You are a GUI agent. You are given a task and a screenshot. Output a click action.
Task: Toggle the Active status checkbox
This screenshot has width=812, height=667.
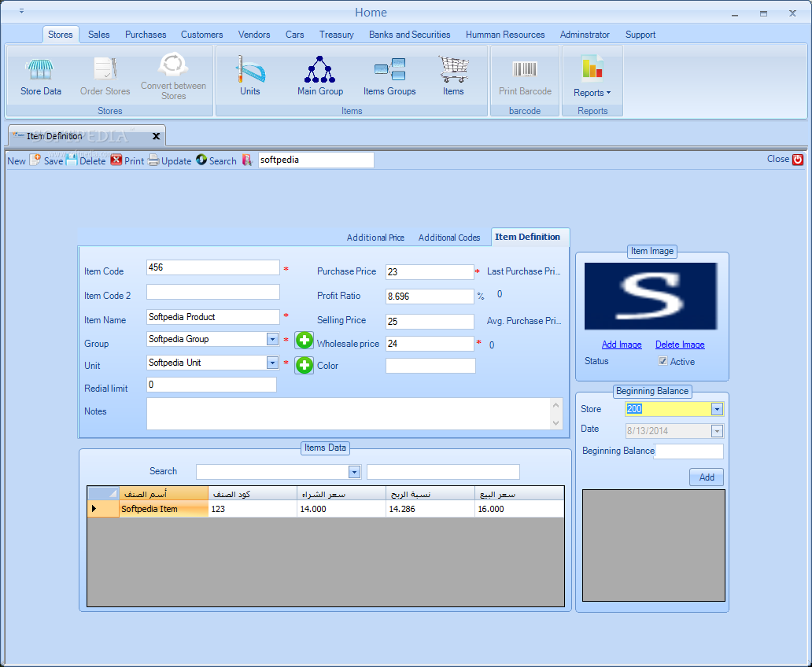click(663, 361)
